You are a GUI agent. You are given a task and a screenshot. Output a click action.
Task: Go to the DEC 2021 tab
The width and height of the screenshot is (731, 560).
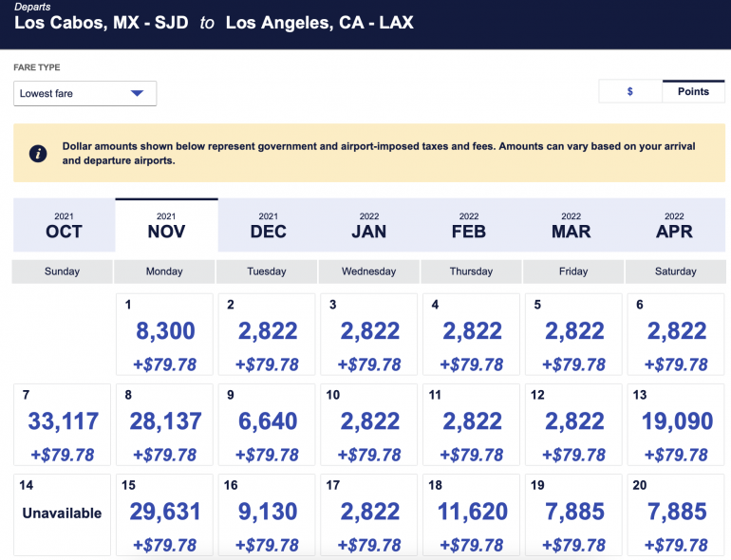[269, 226]
